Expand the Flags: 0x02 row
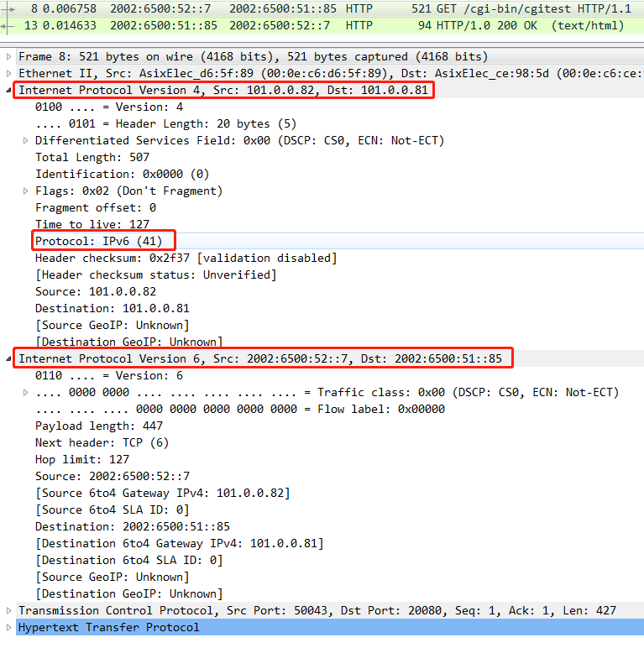This screenshot has height=648, width=644. pos(26,191)
